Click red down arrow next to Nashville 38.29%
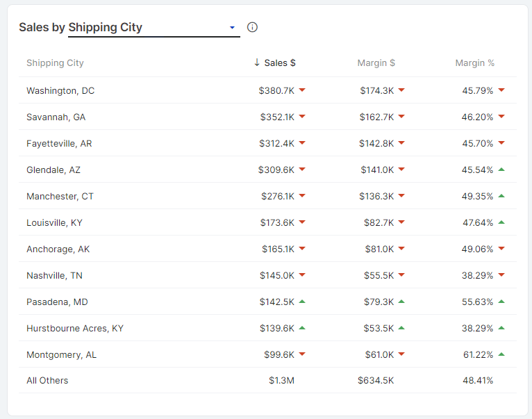Screen dimensions: 532x419 (501, 275)
